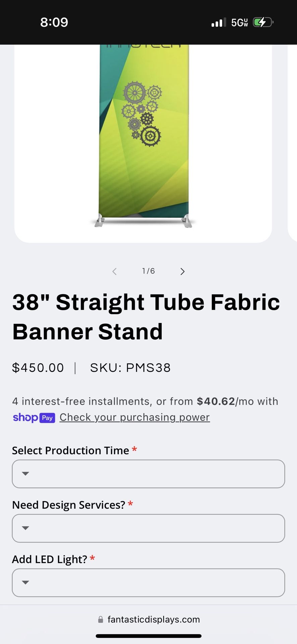Expand the Need Design Services dropdown

click(148, 528)
